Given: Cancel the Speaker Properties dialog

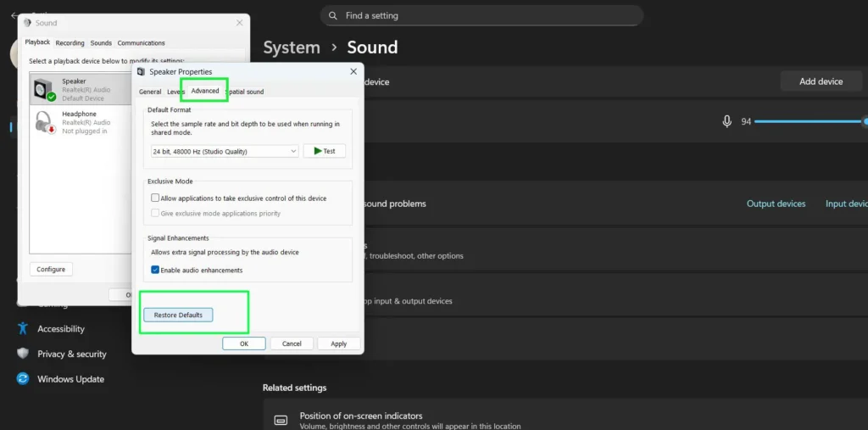Looking at the screenshot, I should (x=292, y=343).
